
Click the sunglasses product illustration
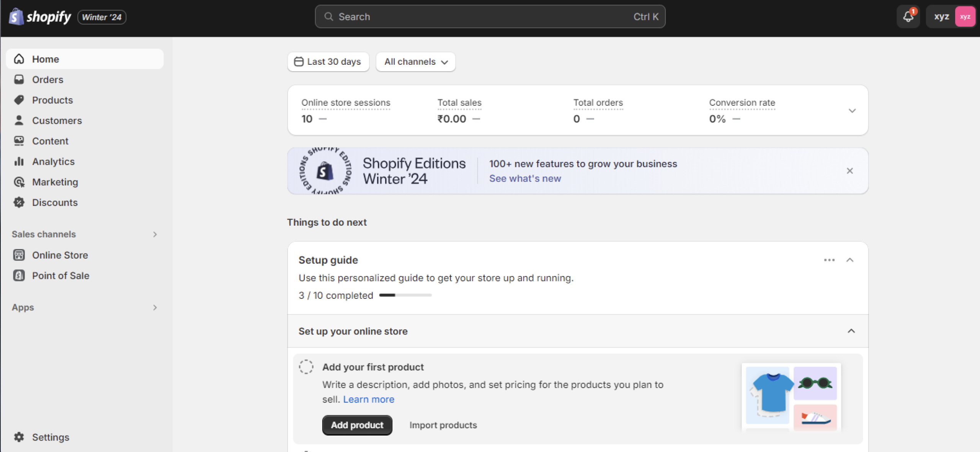tap(815, 383)
